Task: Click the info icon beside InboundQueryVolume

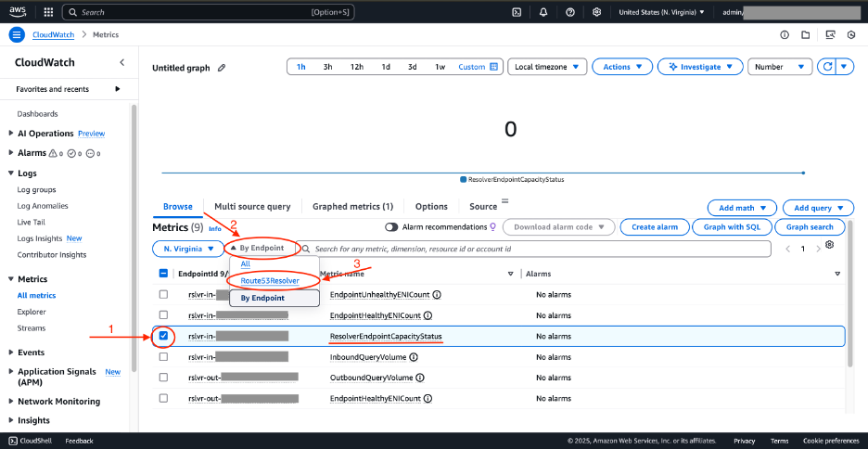Action: (415, 357)
